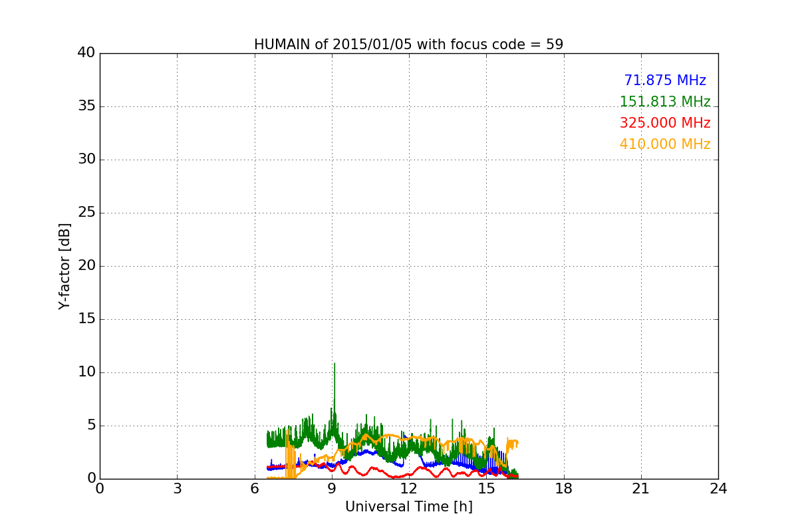Click the "Universal Time [h]" axis label
The width and height of the screenshot is (798, 532).
[x=408, y=507]
